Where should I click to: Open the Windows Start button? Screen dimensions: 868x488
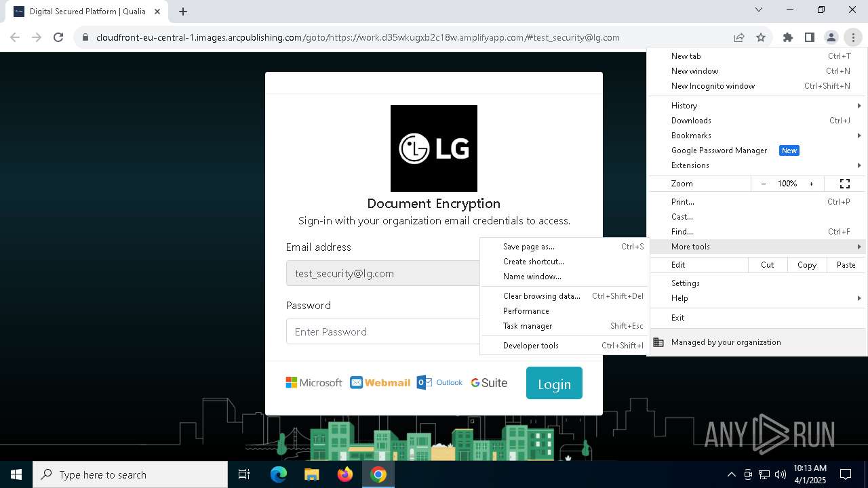[x=16, y=474]
